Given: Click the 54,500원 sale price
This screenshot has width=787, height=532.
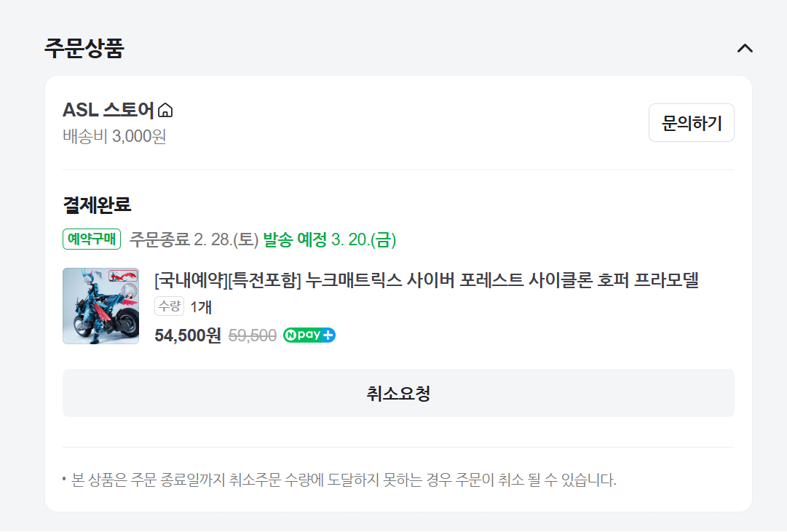Looking at the screenshot, I should 188,336.
